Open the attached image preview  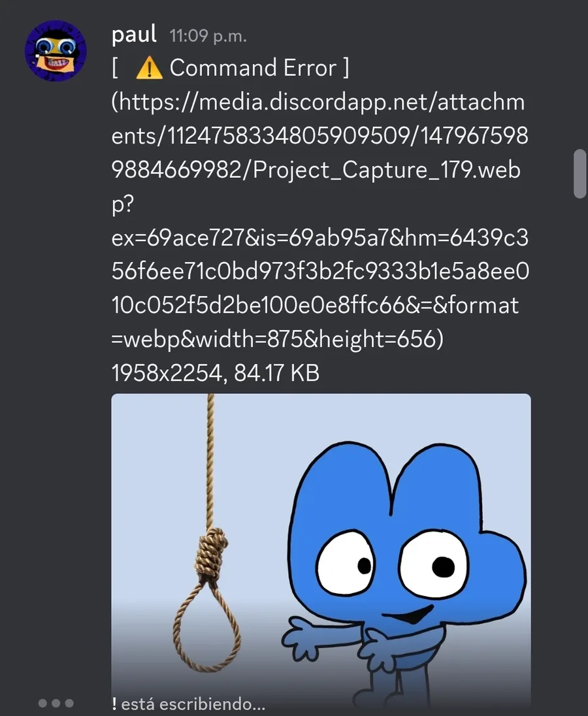321,553
